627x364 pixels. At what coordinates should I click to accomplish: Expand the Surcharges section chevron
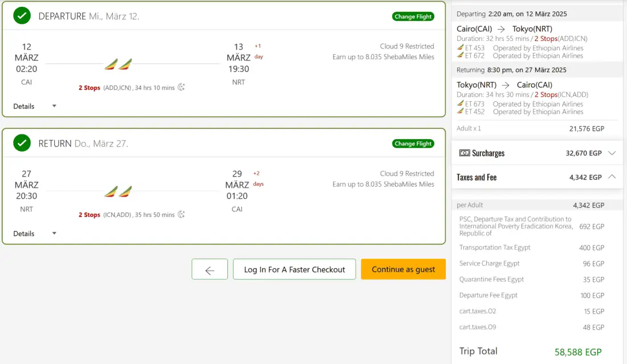[x=612, y=153]
